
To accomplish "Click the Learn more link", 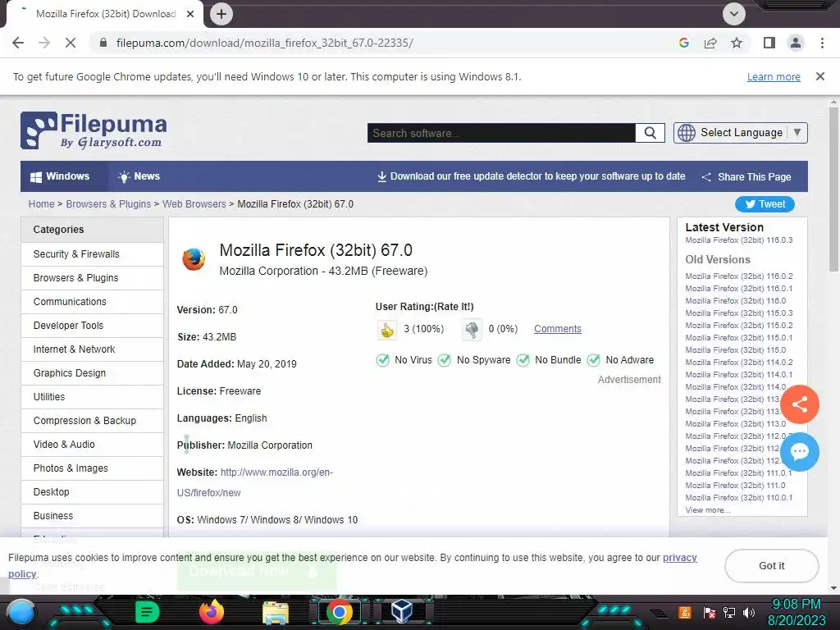I will pos(774,77).
